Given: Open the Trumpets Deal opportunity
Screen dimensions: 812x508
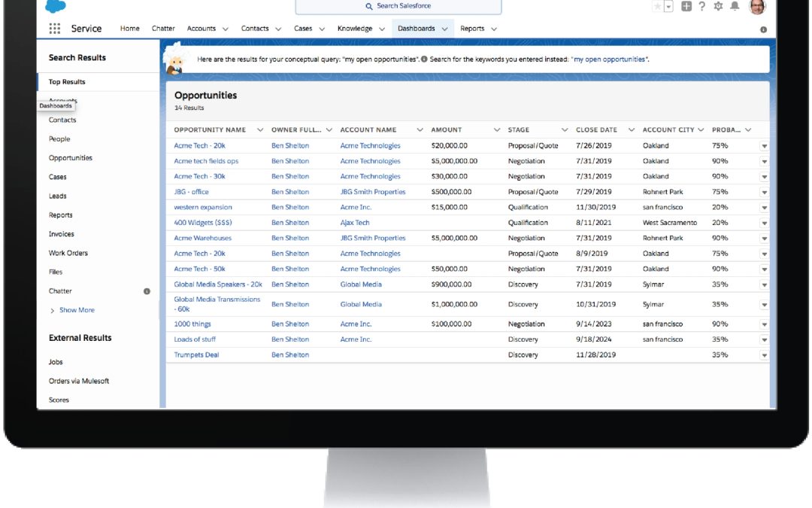Looking at the screenshot, I should coord(196,355).
